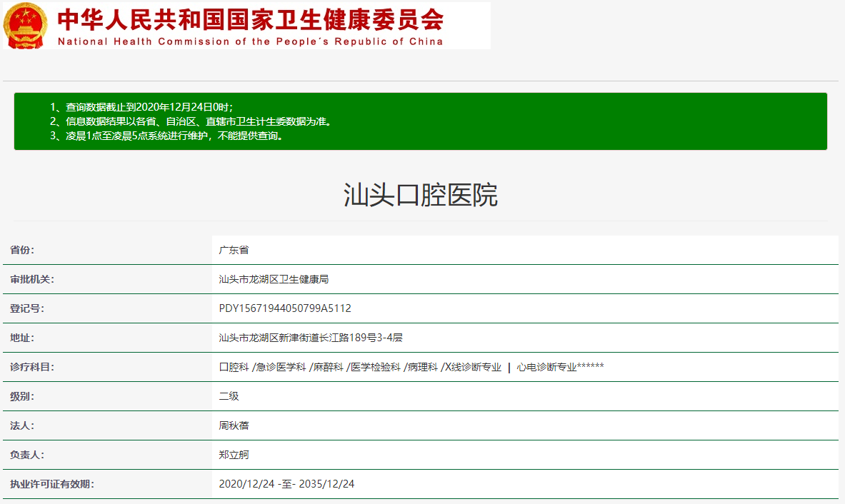Click the 执业许可证有效期 row label
The width and height of the screenshot is (845, 504).
(x=52, y=485)
